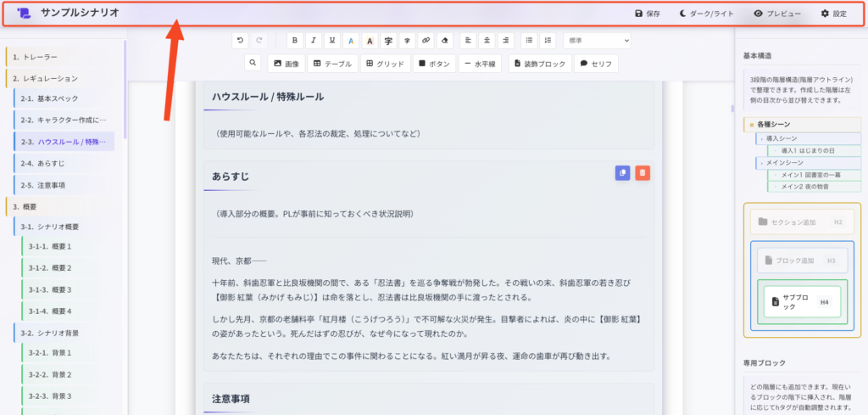Open the search magnifier tool
The image size is (868, 415).
pyautogui.click(x=253, y=64)
